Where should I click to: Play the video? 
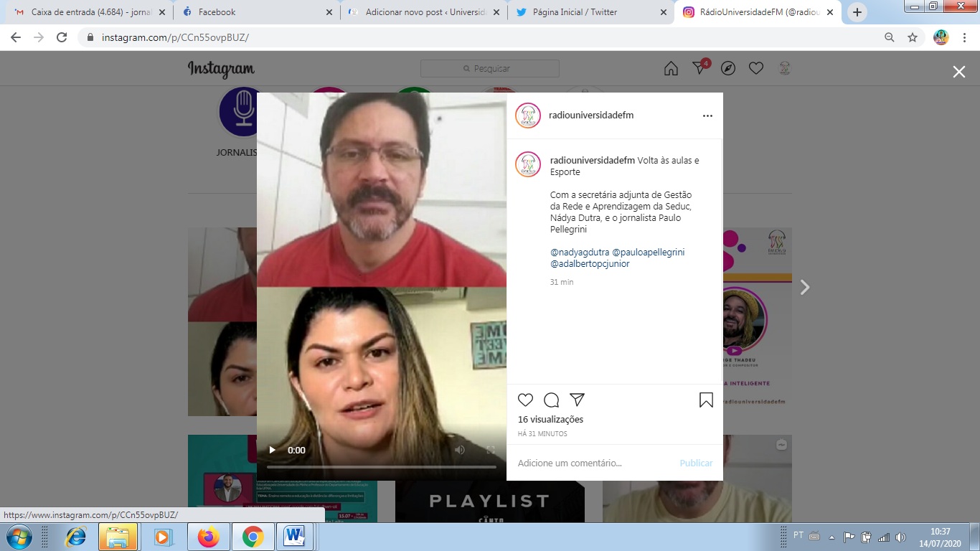click(x=273, y=451)
